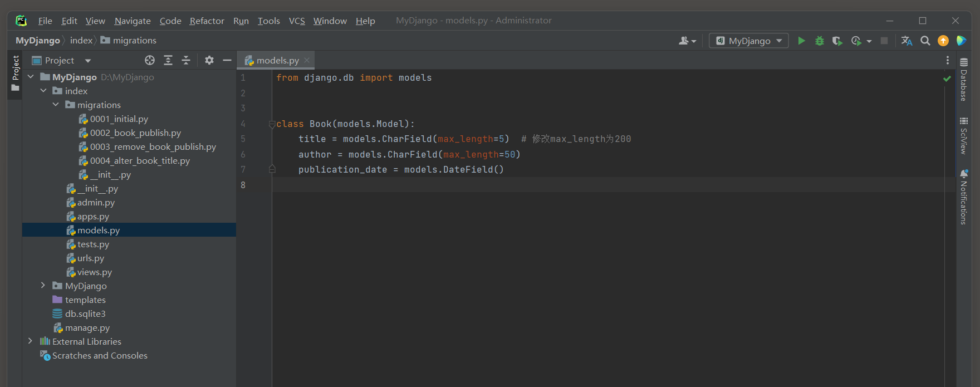980x387 pixels.
Task: Click the Run button (green triangle)
Action: coord(801,41)
